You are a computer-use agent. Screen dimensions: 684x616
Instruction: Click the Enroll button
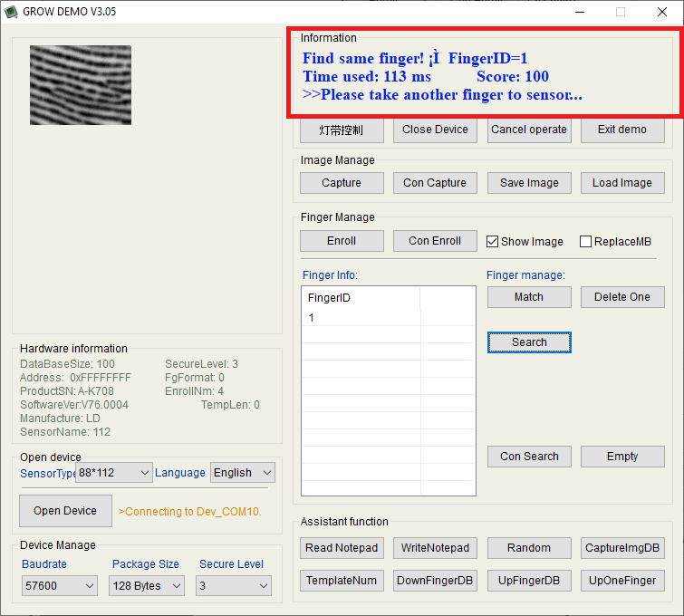click(x=342, y=241)
